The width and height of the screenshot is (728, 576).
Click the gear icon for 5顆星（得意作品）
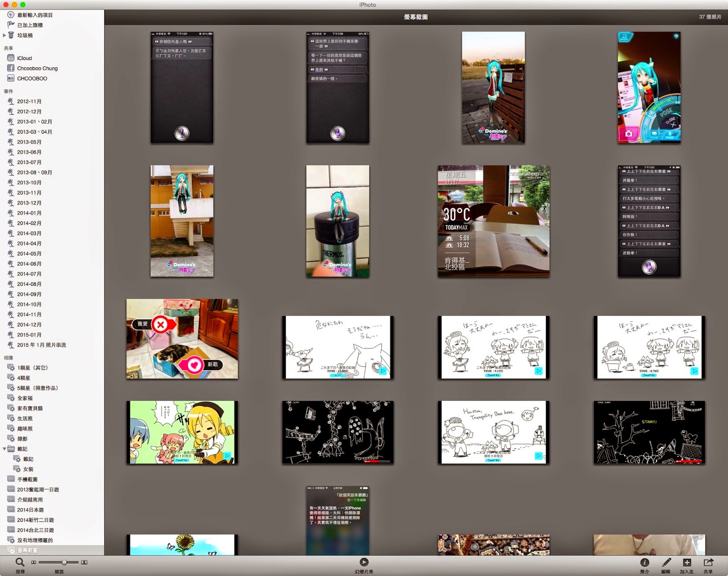(11, 388)
